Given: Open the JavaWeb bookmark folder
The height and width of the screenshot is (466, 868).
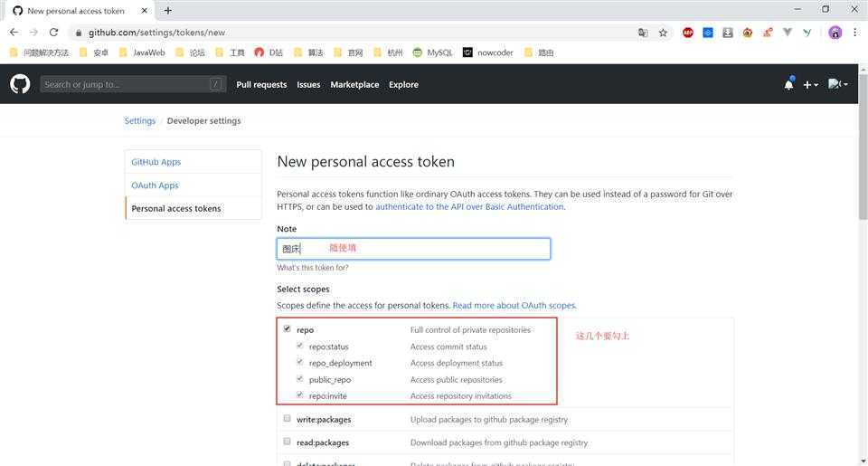Looking at the screenshot, I should (142, 52).
